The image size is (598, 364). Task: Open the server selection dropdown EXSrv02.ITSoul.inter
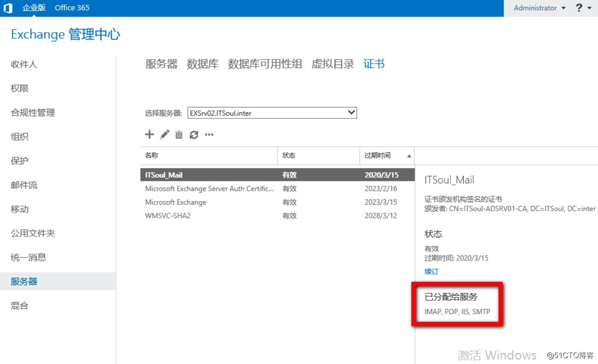(272, 113)
